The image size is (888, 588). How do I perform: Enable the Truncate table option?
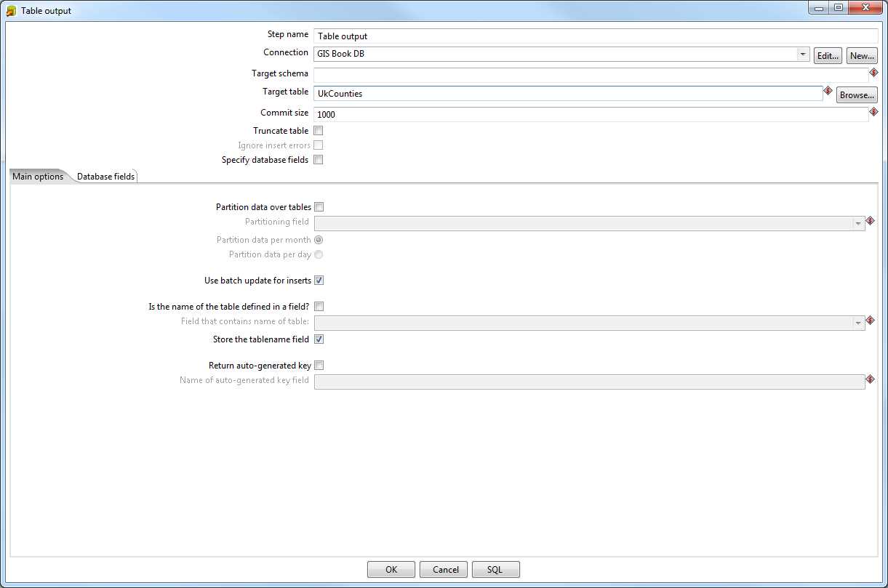(x=318, y=130)
